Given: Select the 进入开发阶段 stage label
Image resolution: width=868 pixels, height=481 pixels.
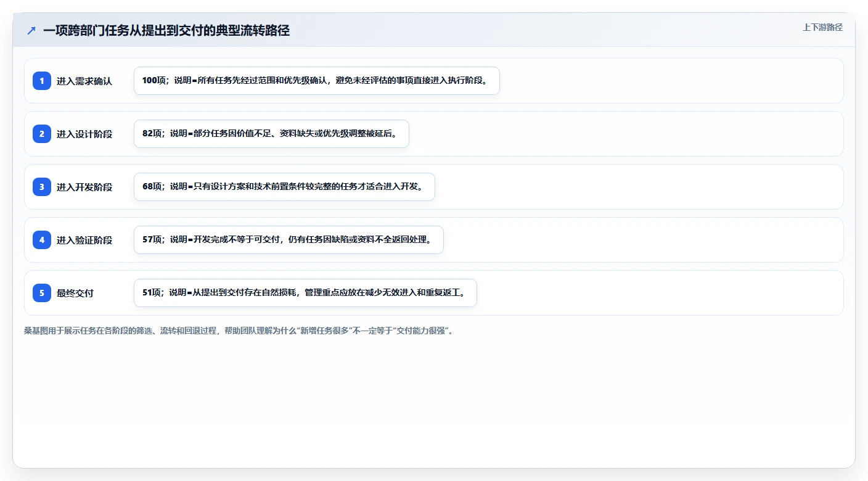Looking at the screenshot, I should (x=84, y=187).
